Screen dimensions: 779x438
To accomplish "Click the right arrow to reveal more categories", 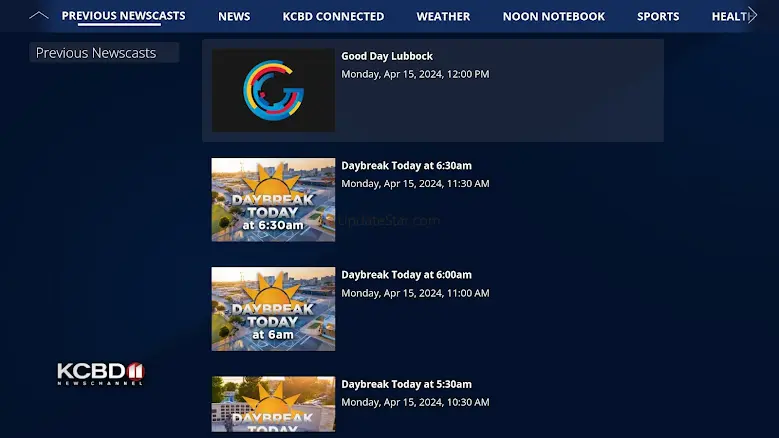I will [753, 15].
